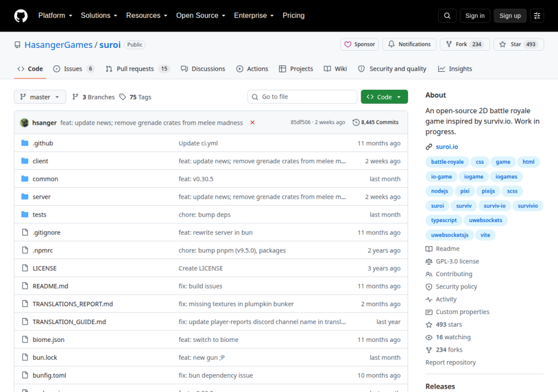Open the Report repository link
This screenshot has width=558, height=392.
pos(451,363)
